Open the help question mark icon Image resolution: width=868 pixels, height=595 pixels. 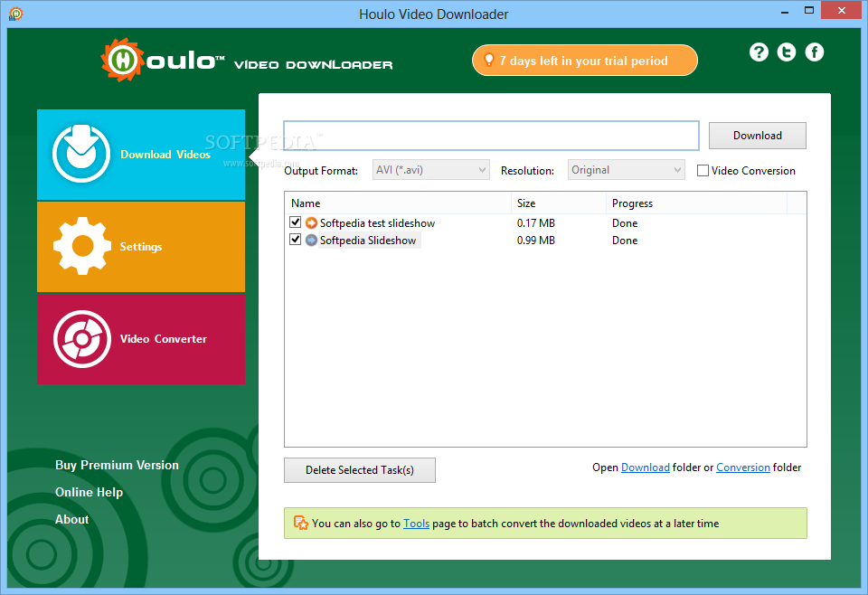(759, 52)
